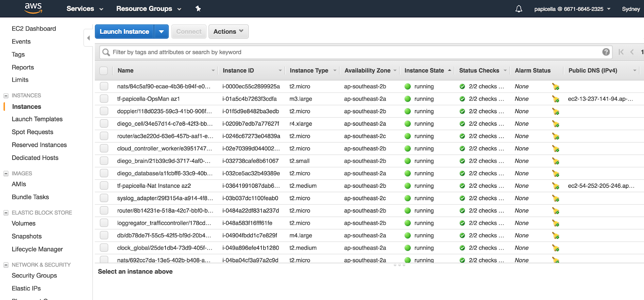
Task: Click alarm icon for diego_cell row
Action: [556, 124]
